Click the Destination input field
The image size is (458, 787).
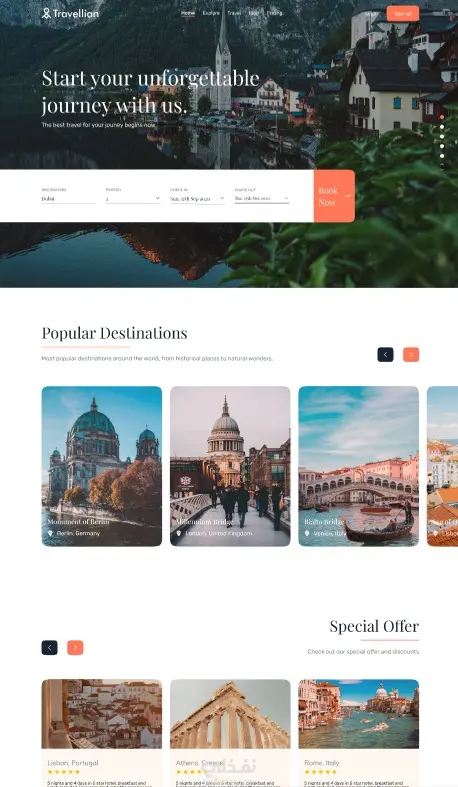[x=68, y=199]
